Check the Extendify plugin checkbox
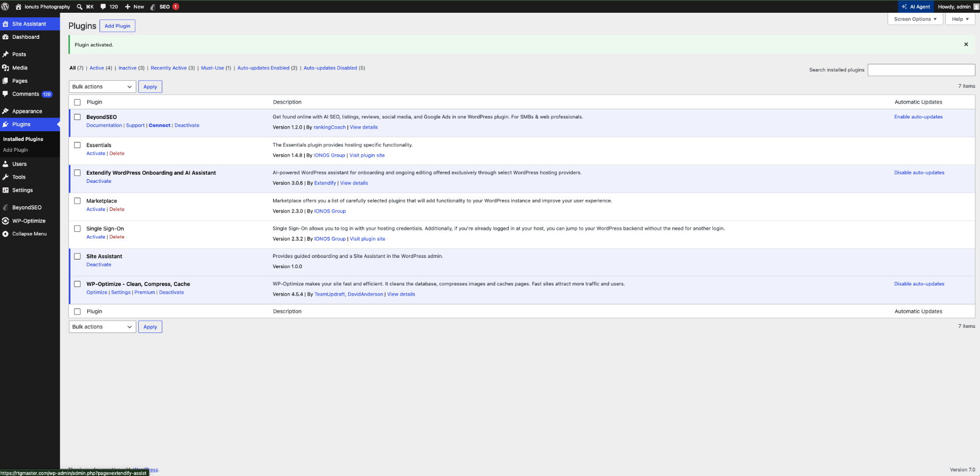This screenshot has height=476, width=980. [x=78, y=173]
